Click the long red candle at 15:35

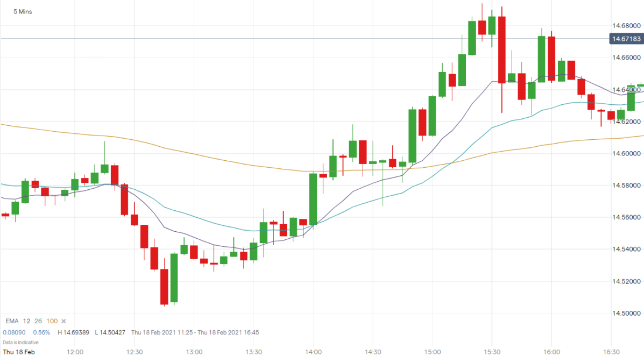pos(502,50)
